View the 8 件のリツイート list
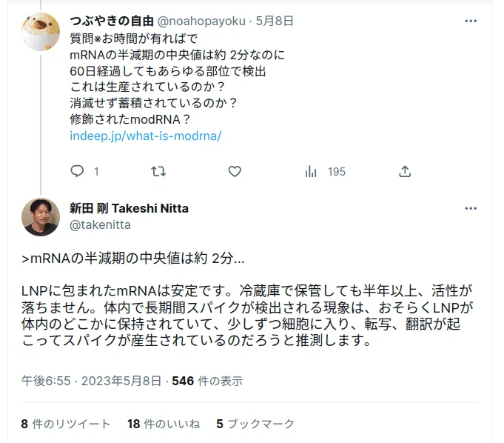Screen dimensions: 504x443 (66, 424)
